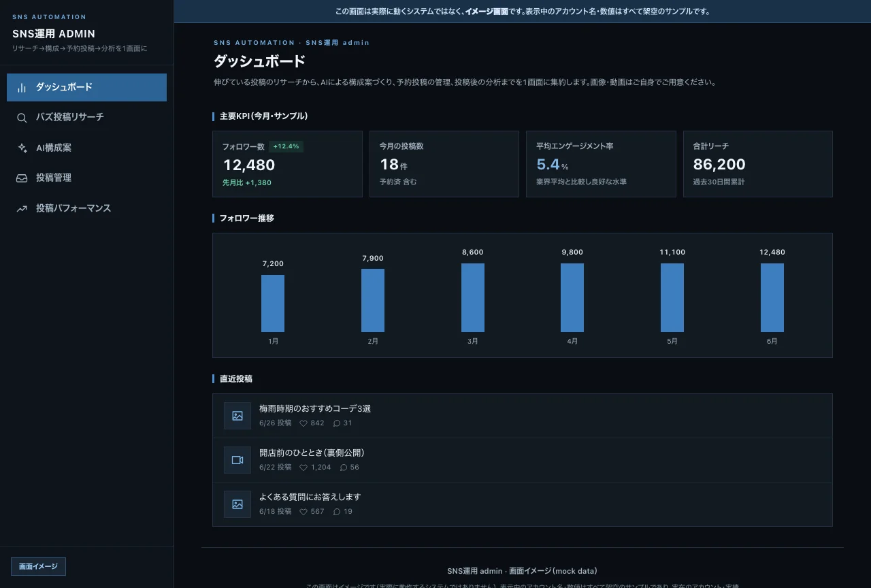Switch to 投稿パフォーマンス view
The width and height of the screenshot is (871, 588).
[86, 208]
